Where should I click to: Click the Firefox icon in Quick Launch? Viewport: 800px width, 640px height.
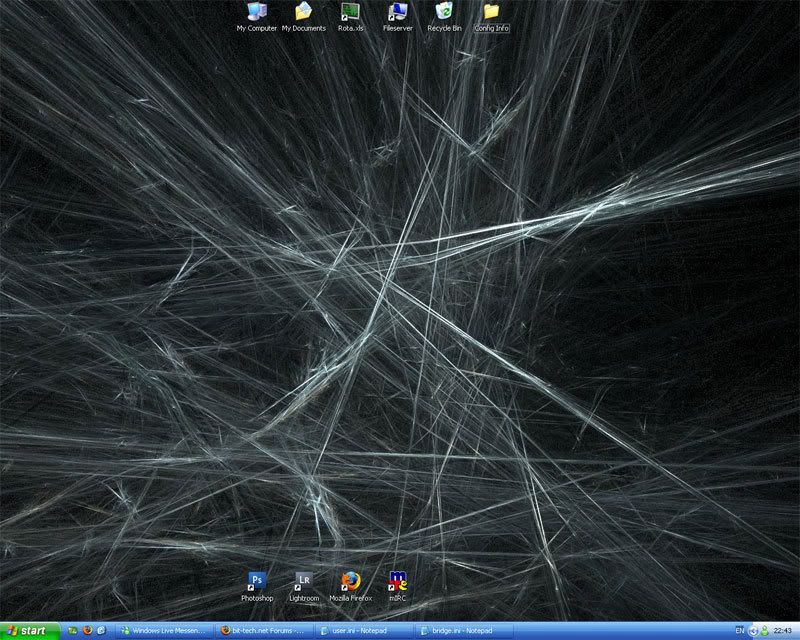[x=87, y=631]
